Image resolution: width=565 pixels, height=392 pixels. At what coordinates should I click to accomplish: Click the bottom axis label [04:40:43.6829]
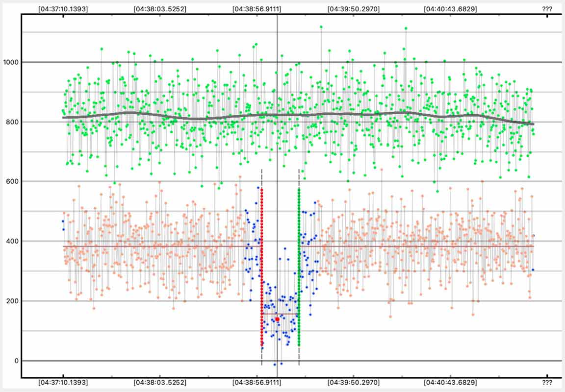(450, 383)
